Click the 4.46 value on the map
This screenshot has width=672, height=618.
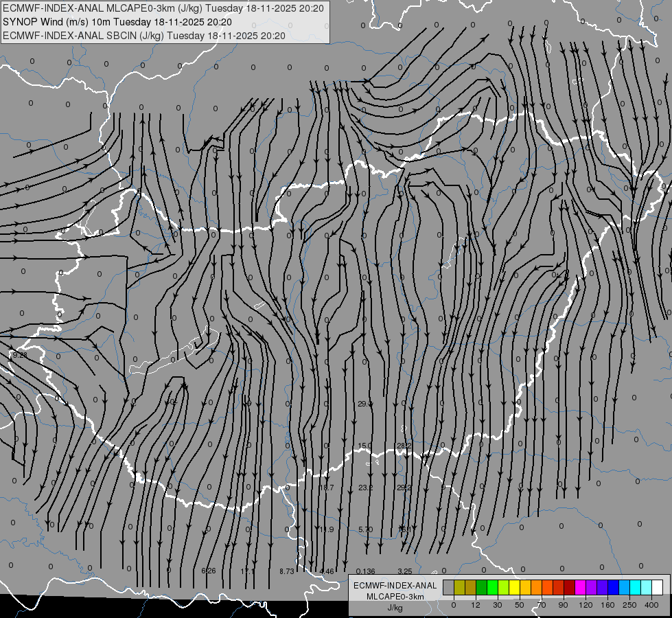click(327, 571)
